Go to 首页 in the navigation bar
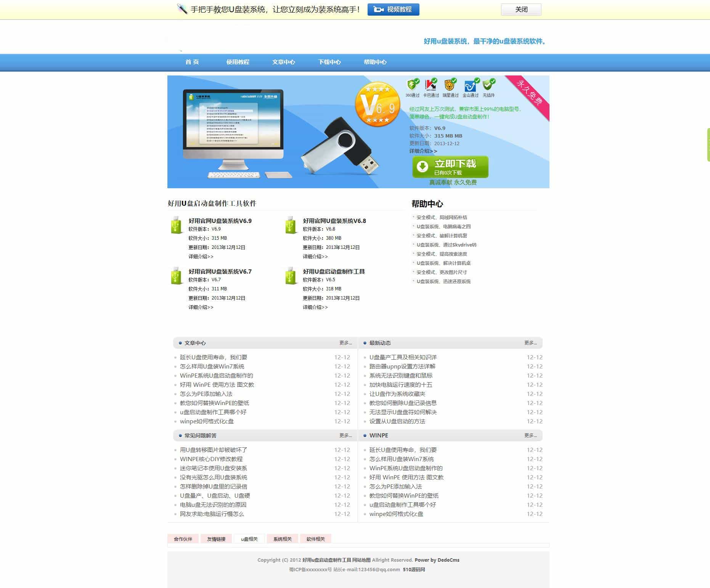Viewport: 710px width, 588px height. point(192,62)
